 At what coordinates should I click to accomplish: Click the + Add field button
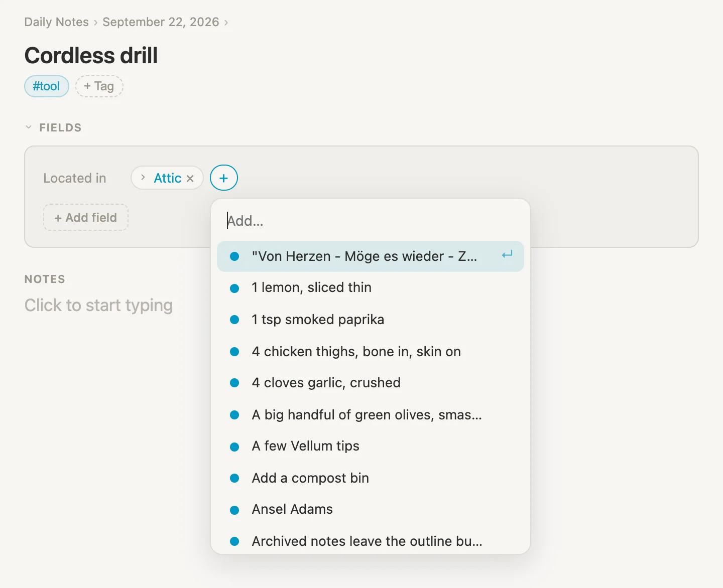[86, 217]
